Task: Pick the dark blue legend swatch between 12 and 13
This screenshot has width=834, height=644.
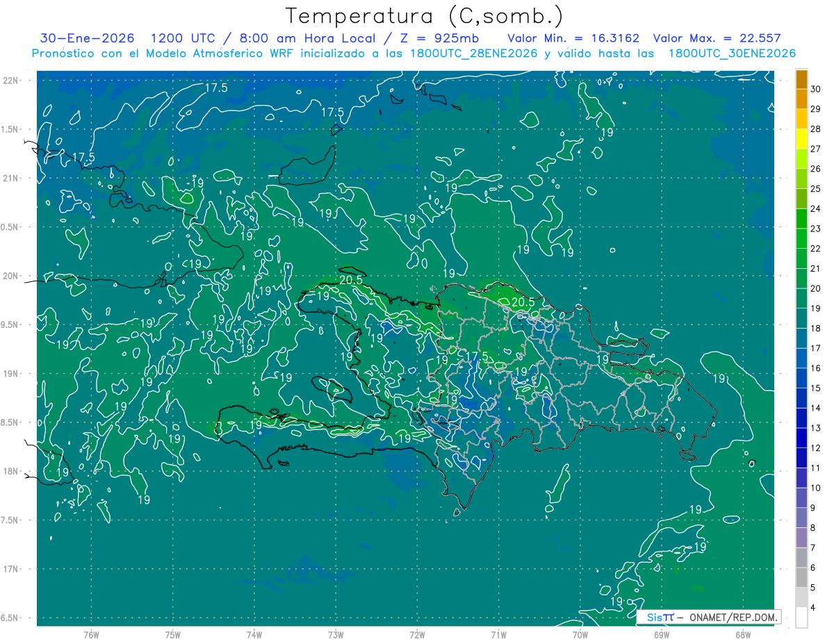Action: 801,438
